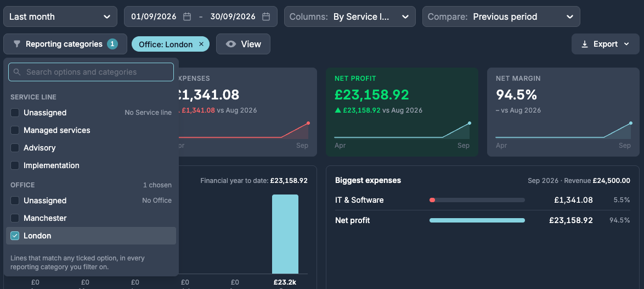Click the Net profit sparkline chart

(x=402, y=130)
